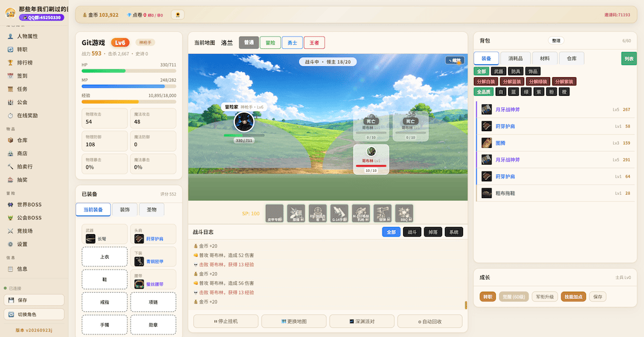Click the 军衔升级 button
Screen dimensions: 644x337
(545, 297)
